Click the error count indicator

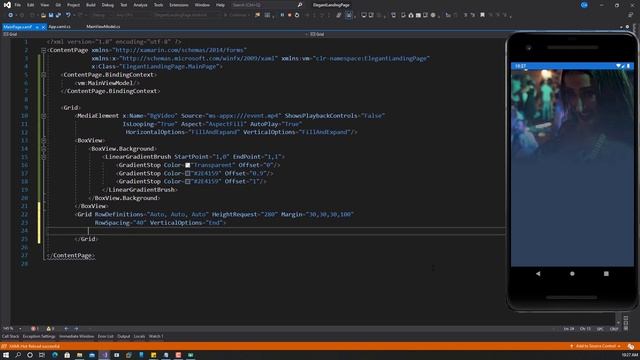(35, 328)
